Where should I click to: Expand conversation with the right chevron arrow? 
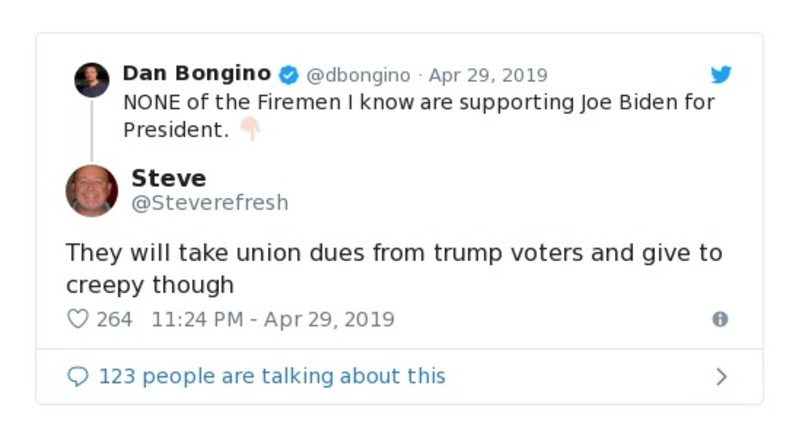pyautogui.click(x=721, y=377)
